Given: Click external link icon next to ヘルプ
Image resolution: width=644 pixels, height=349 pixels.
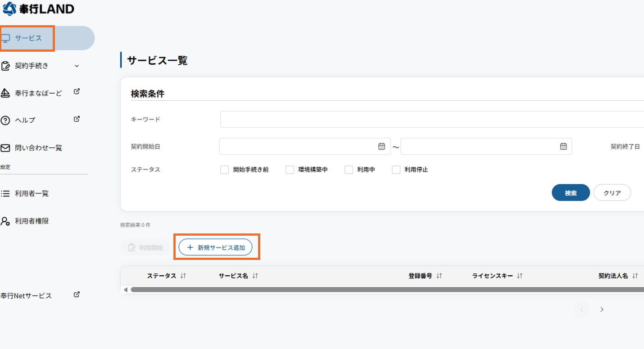Looking at the screenshot, I should [77, 119].
